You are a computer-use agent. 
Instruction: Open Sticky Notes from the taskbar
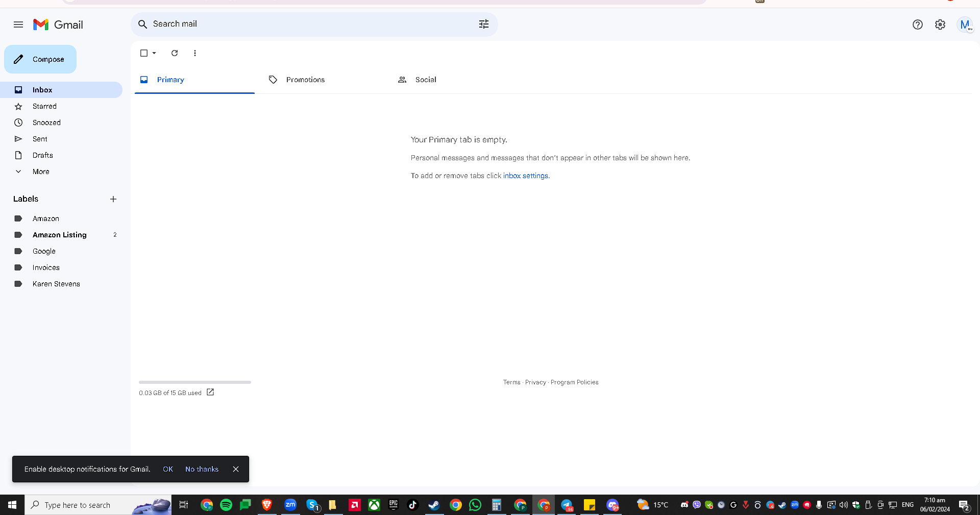point(590,505)
